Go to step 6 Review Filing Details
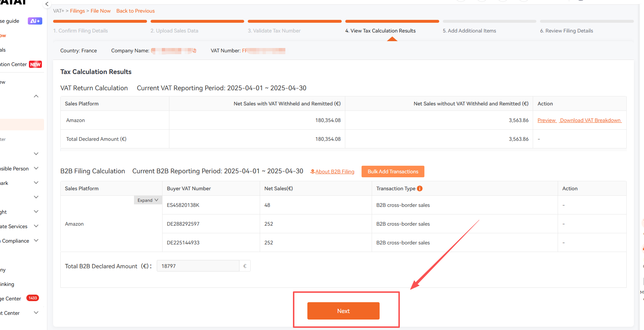 [x=567, y=31]
